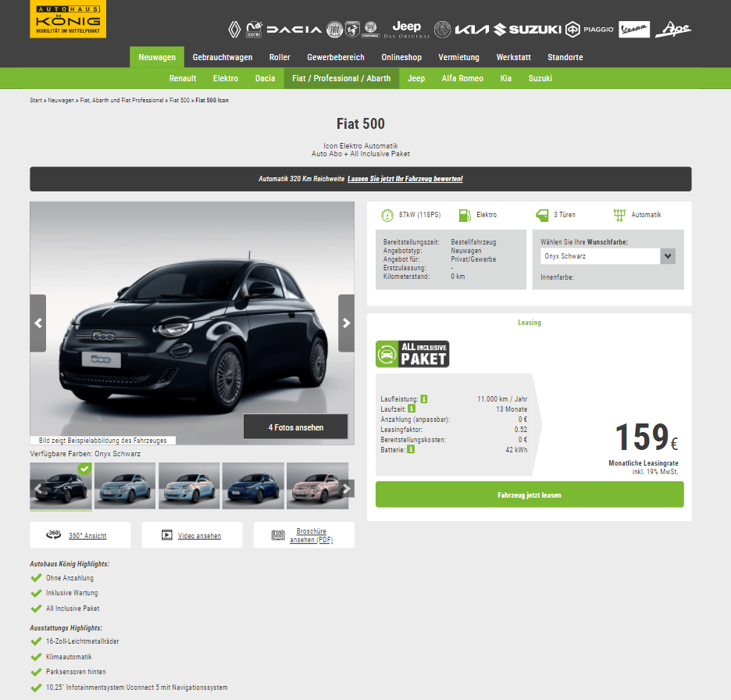Click the round Fiat brand logo
Viewport: 731px width, 700px height.
pos(334,30)
